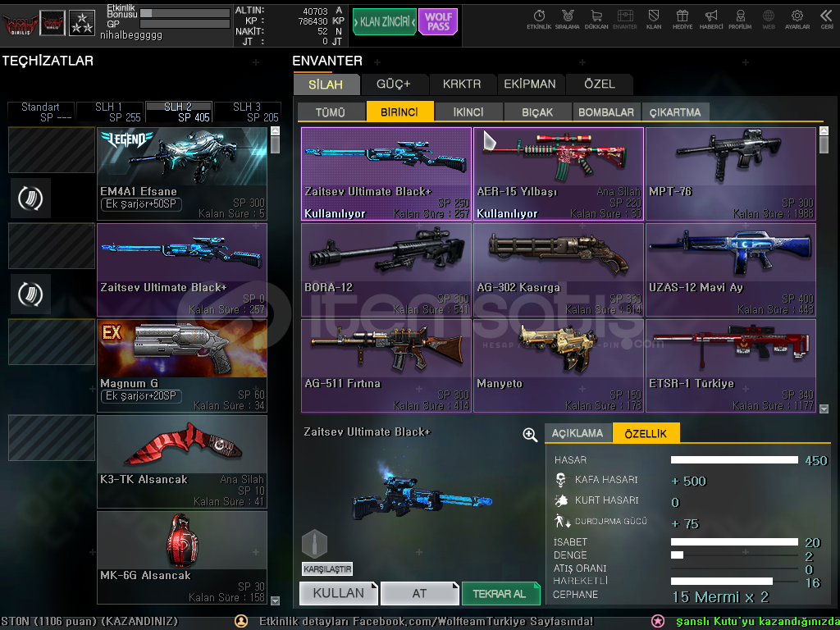Open the Hediye gift icon
The height and width of the screenshot is (630, 840).
pyautogui.click(x=682, y=20)
